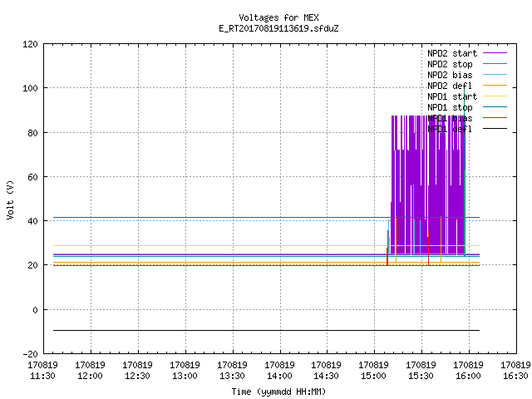The image size is (532, 399).
Task: Click the 'NPD1 bias' legend label
Action: 450,118
